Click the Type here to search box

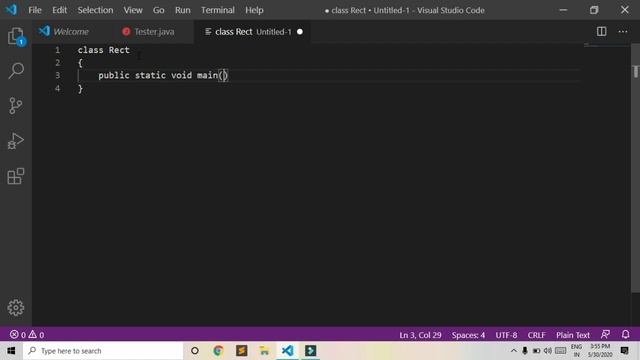click(103, 351)
